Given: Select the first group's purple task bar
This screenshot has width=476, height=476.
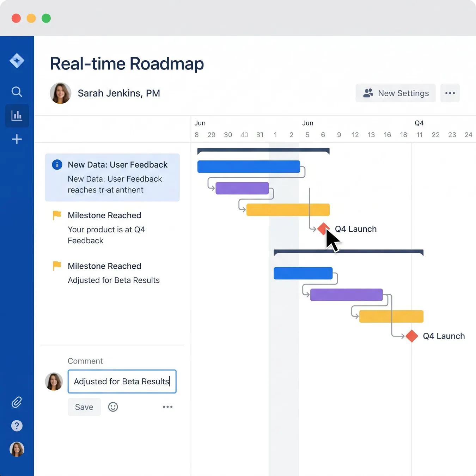Looking at the screenshot, I should click(x=242, y=188).
